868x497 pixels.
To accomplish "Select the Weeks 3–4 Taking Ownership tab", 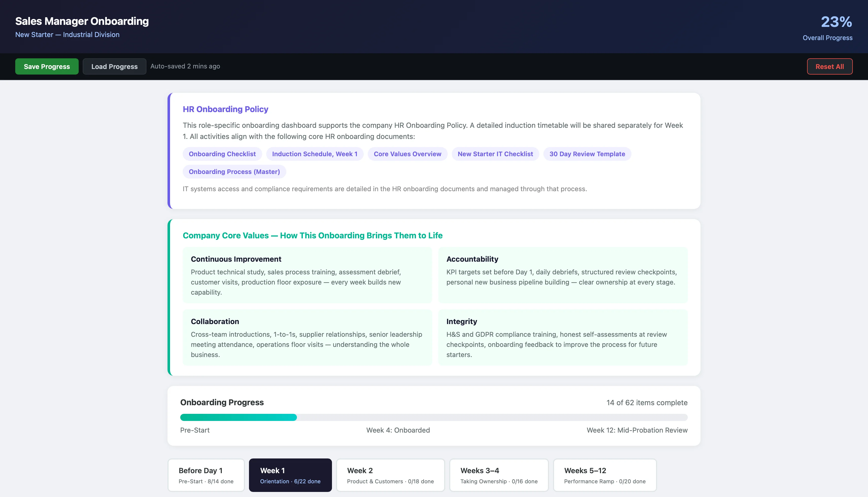I will click(498, 475).
